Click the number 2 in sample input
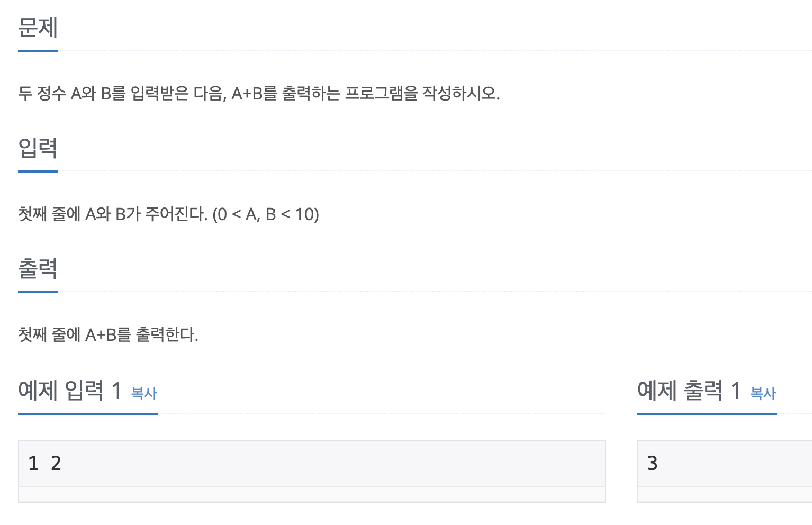 (56, 464)
